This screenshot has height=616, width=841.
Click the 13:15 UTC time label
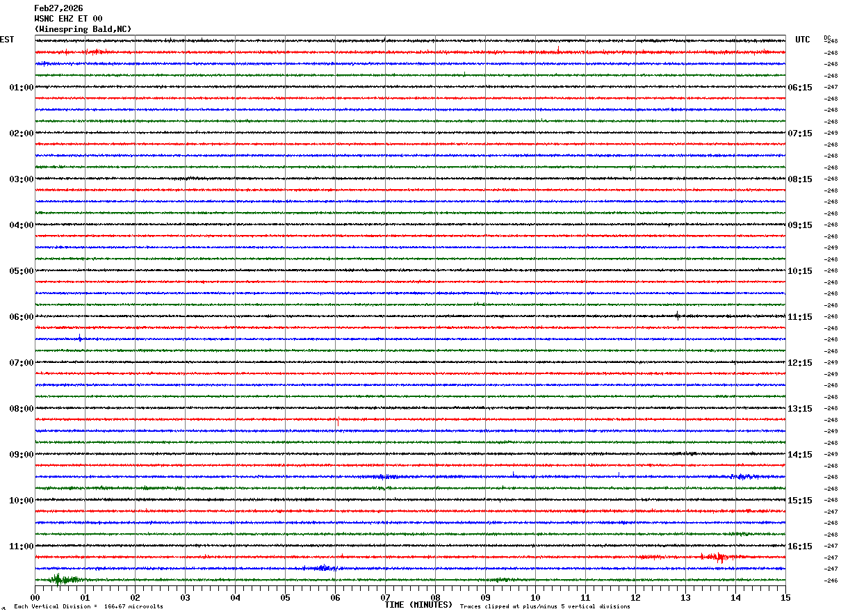[800, 409]
